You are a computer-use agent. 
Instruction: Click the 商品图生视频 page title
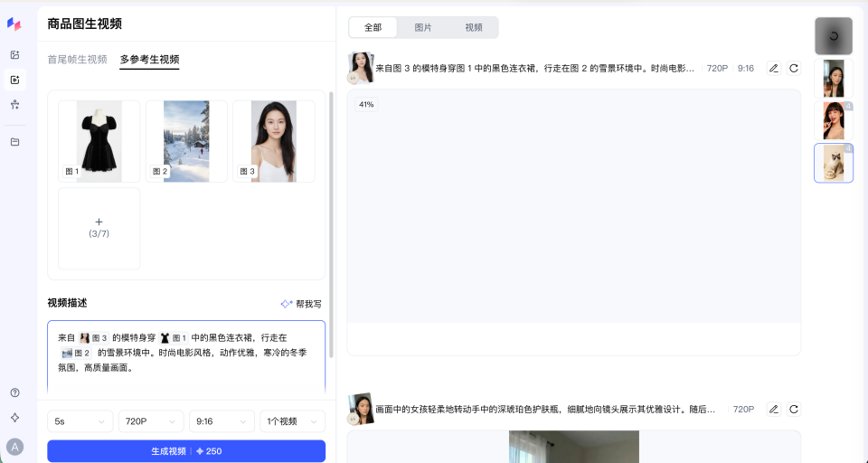(85, 24)
